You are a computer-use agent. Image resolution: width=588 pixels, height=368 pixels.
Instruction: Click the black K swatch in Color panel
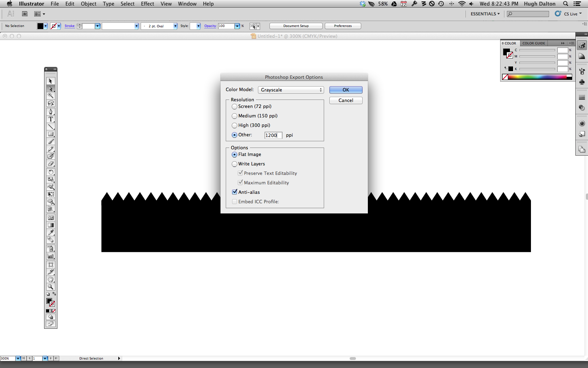click(511, 69)
